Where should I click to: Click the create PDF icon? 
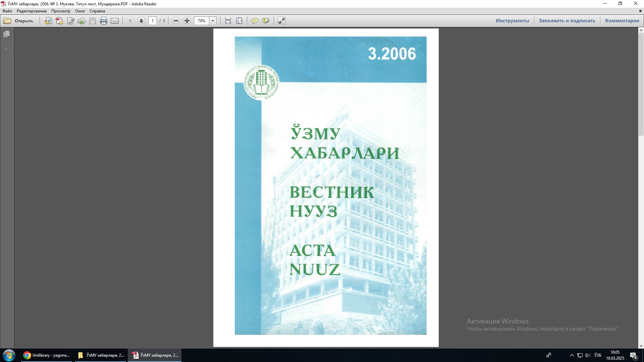[59, 21]
